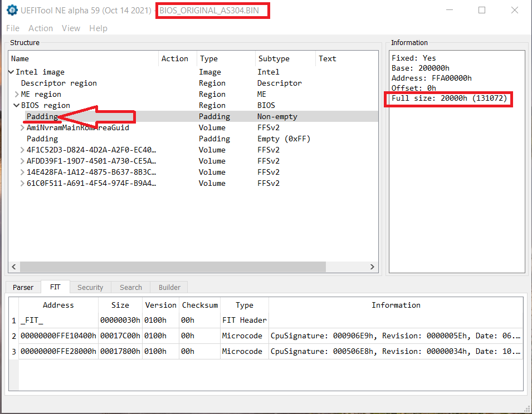Click the Action column header
This screenshot has width=532, height=414.
[178, 58]
